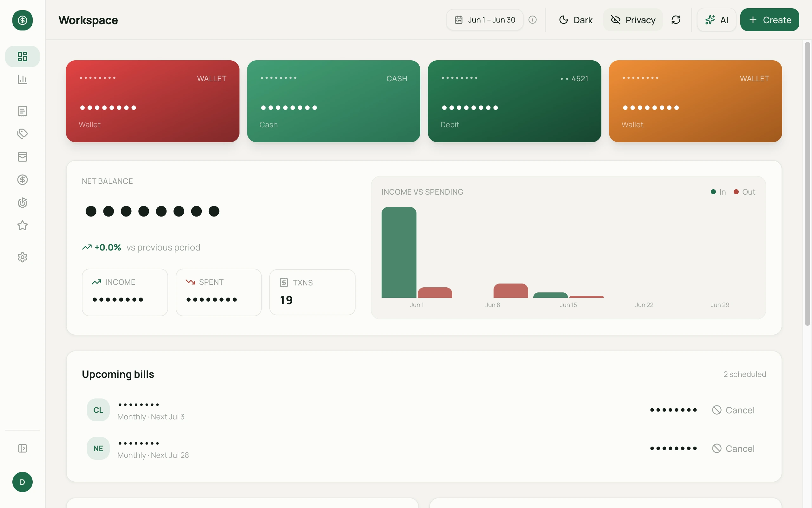Click the 'Upcoming bills' heading
The image size is (812, 508).
118,374
